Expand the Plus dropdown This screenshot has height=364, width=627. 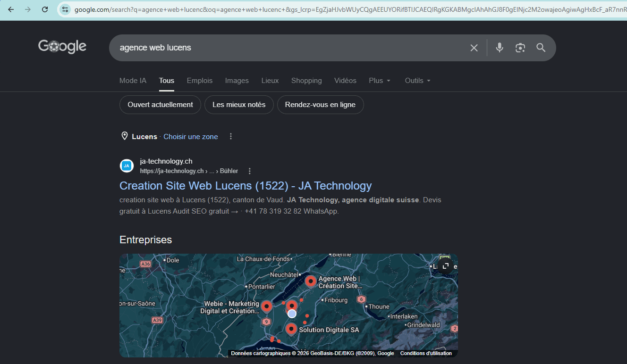[x=380, y=81]
